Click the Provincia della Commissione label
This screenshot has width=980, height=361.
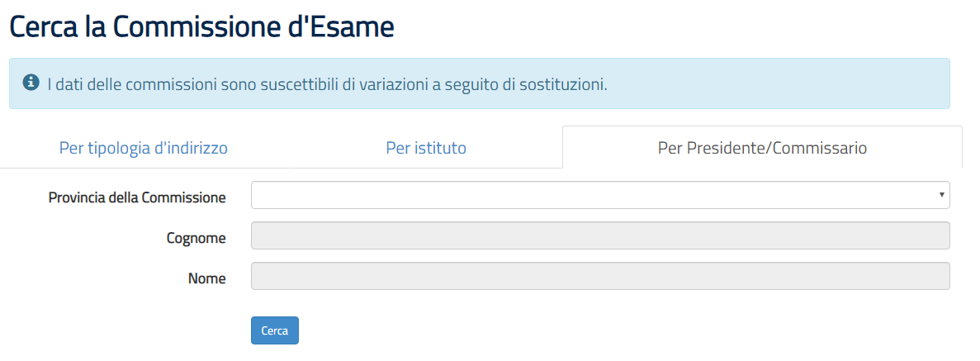[x=138, y=197]
